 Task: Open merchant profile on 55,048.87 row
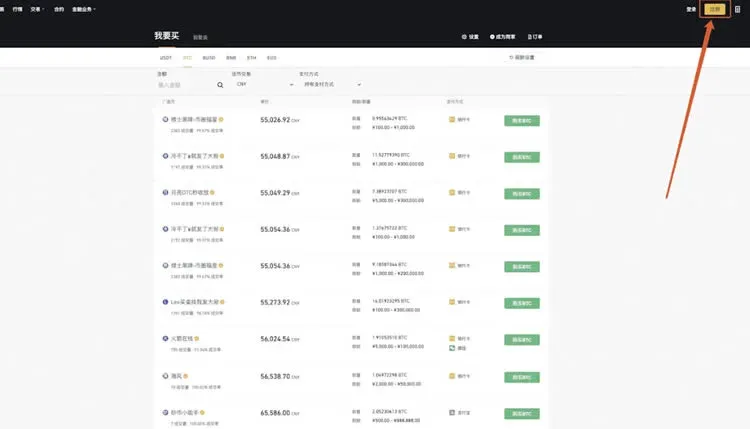tap(194, 156)
